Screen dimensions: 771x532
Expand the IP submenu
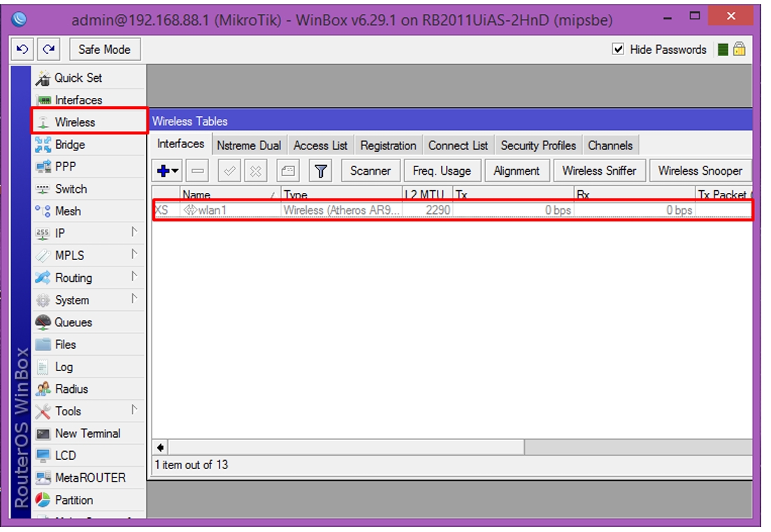pos(134,232)
